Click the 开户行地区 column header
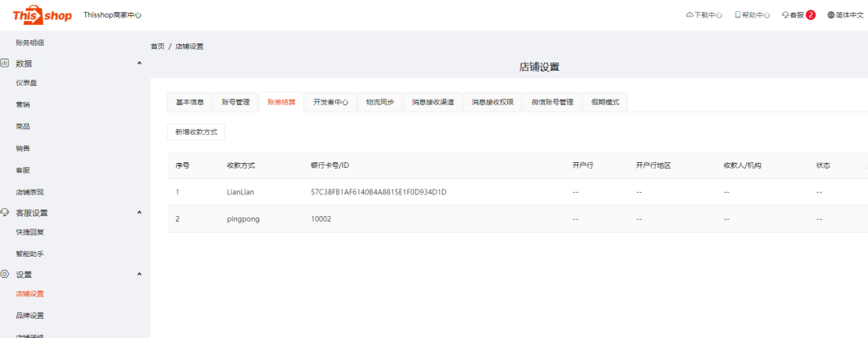 [x=653, y=165]
